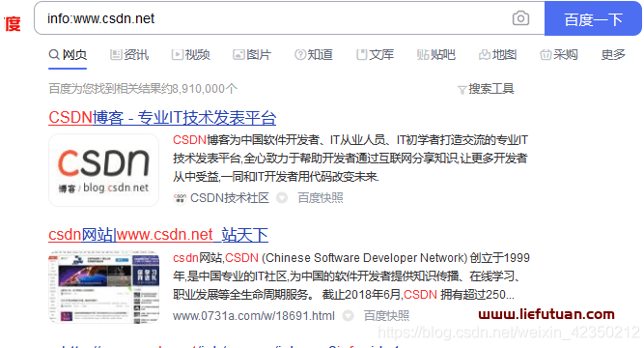
Task: Click the 百度一下 search button
Action: click(593, 19)
